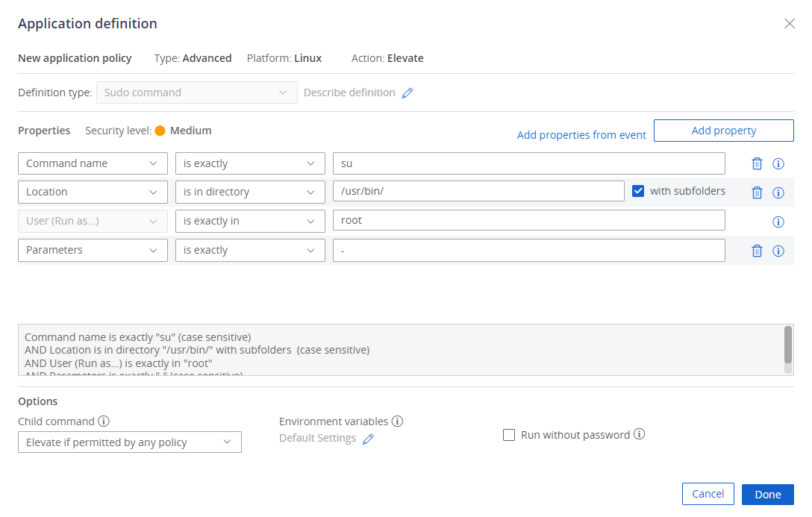Open info tooltip next to Child command

tap(102, 422)
